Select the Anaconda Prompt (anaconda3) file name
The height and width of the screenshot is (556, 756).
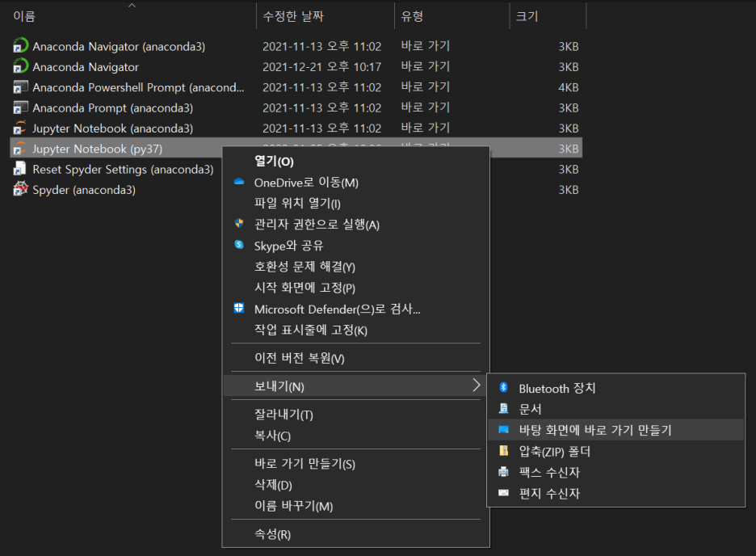click(112, 107)
